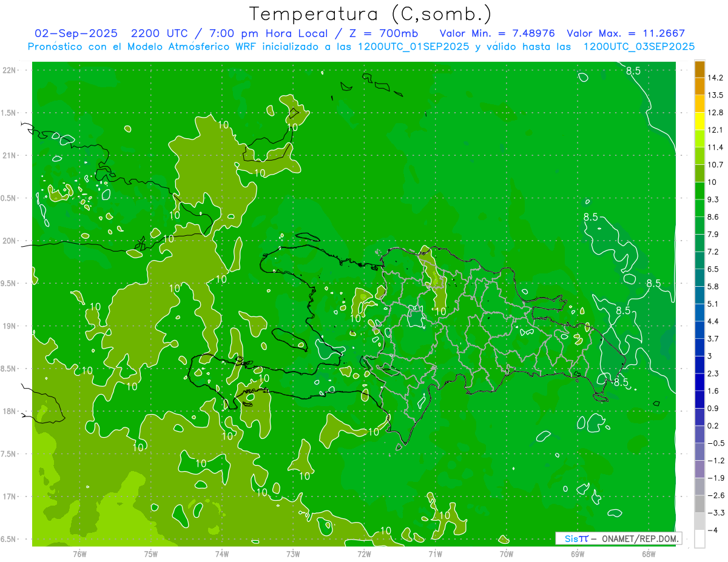Click the "6.5" color scale label

[713, 269]
